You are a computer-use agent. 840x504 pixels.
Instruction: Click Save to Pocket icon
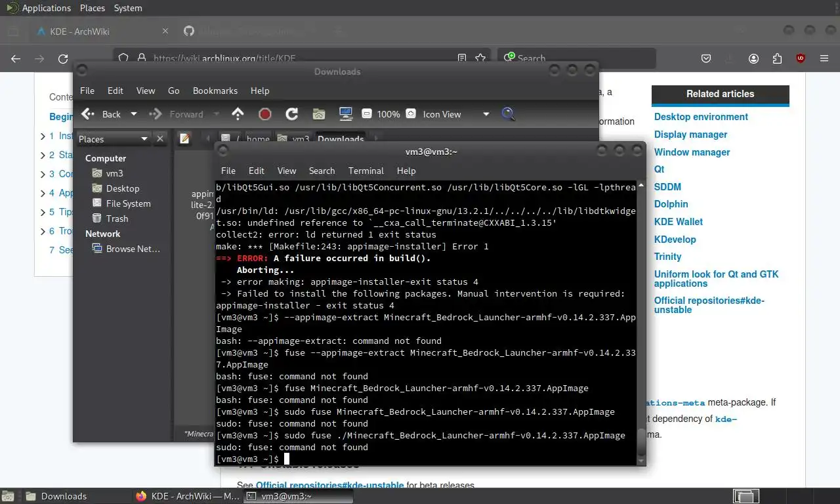(706, 58)
